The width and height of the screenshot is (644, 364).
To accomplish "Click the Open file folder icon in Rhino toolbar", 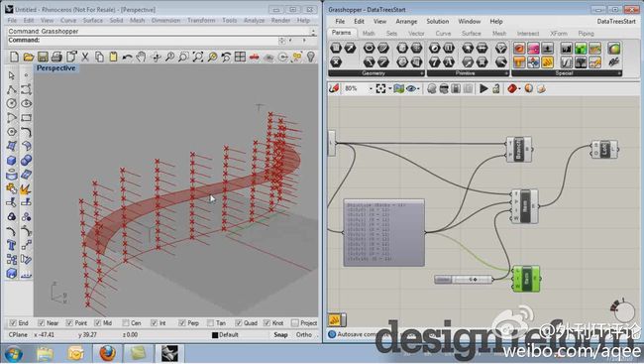I will 29,57.
